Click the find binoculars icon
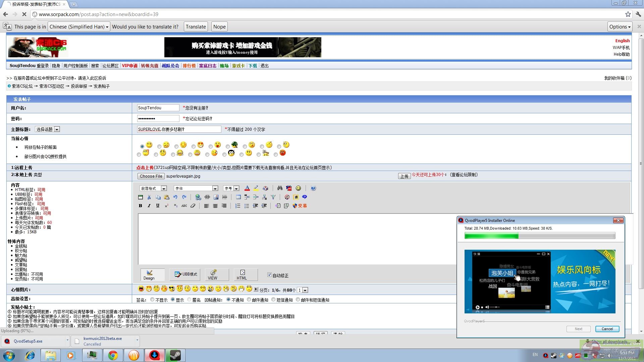 coord(280,188)
